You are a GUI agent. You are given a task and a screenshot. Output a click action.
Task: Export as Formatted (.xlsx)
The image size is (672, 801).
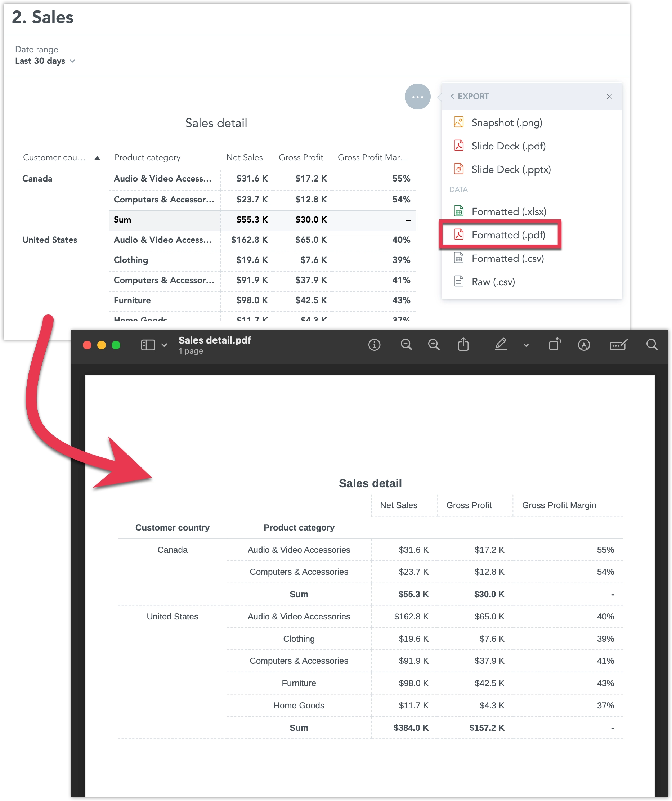click(x=509, y=211)
